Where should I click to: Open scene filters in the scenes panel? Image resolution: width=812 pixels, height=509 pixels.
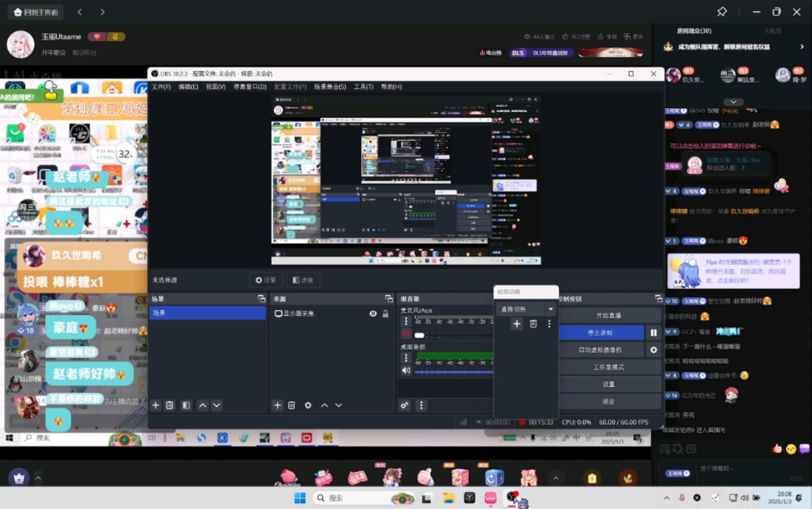[186, 405]
